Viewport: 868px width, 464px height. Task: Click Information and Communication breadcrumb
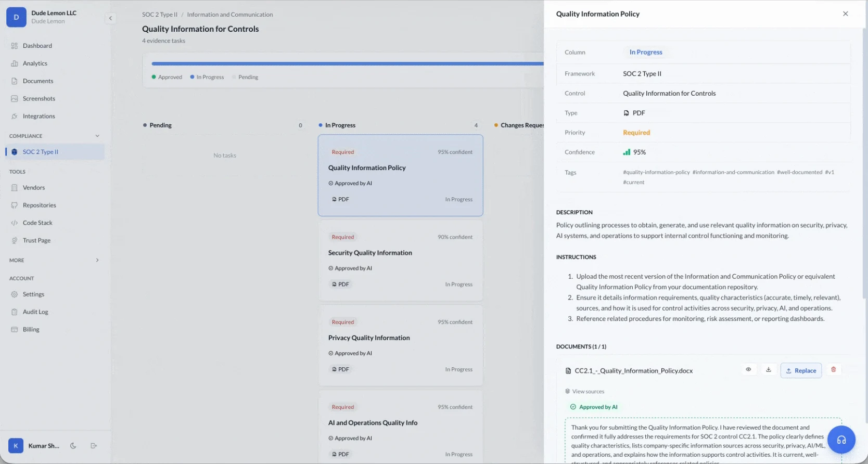230,15
